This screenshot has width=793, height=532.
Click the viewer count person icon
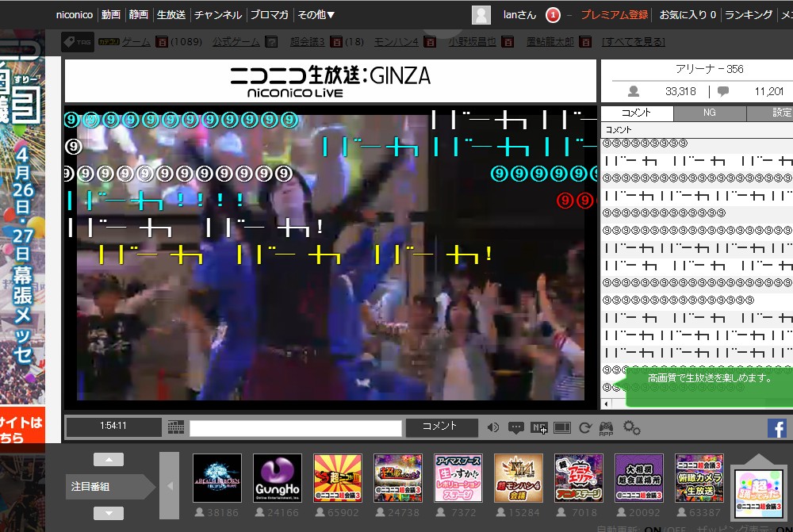tap(633, 91)
